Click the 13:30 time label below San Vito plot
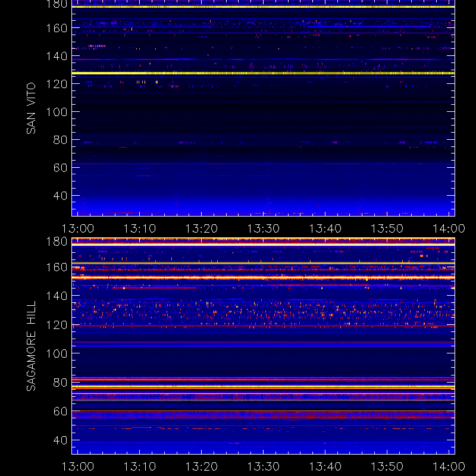This screenshot has height=476, width=476. [x=263, y=228]
